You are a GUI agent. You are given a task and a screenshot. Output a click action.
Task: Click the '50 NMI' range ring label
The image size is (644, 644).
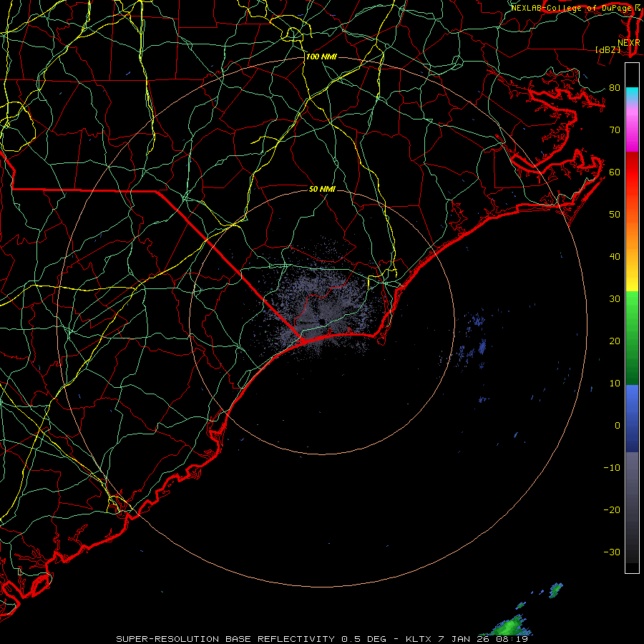click(x=323, y=189)
